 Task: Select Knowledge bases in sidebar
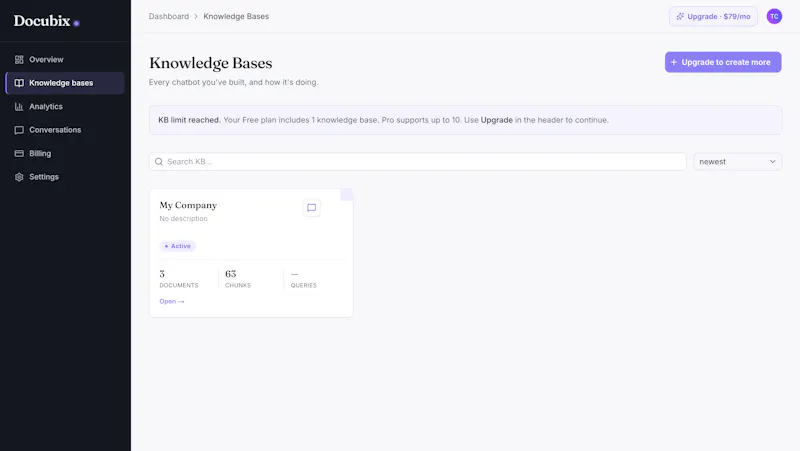[x=65, y=83]
